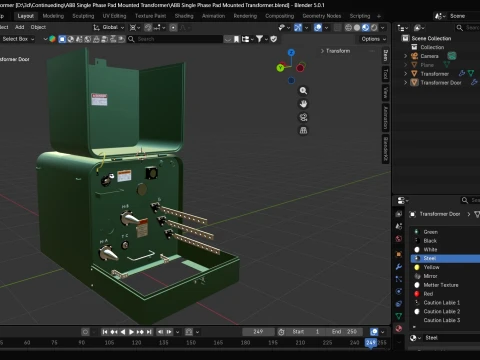Jump to previous keyframe
Image resolution: width=480 pixels, height=360 pixels.
(114, 332)
